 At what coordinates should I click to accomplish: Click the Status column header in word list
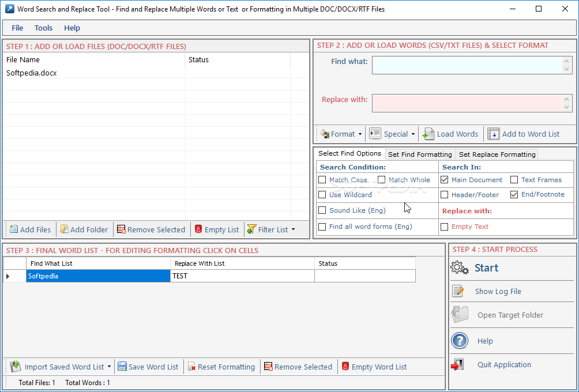[365, 263]
